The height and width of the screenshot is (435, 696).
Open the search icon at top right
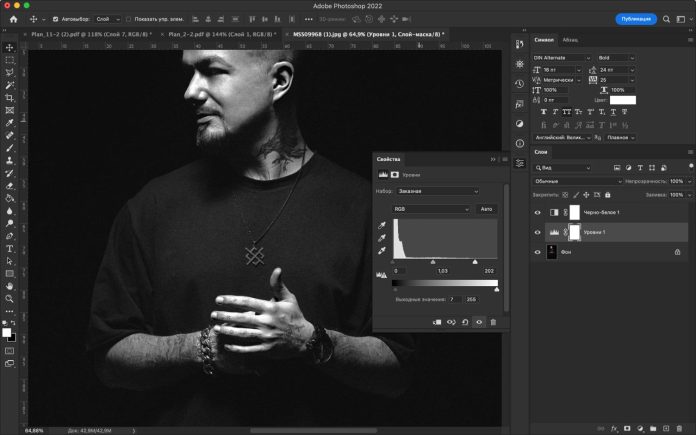pos(666,19)
